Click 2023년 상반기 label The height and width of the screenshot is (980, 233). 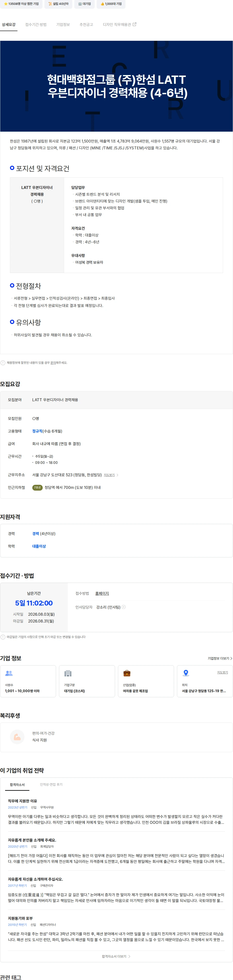click(x=17, y=807)
